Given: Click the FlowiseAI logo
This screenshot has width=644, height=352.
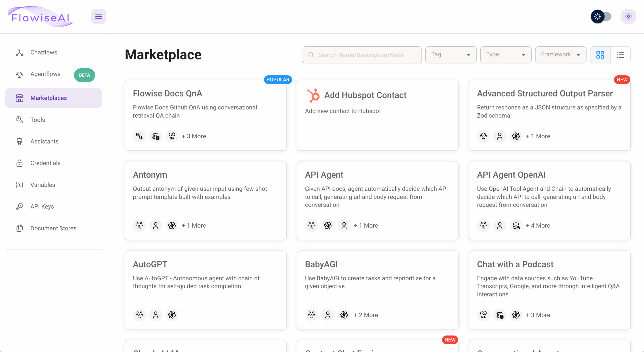Looking at the screenshot, I should [x=40, y=17].
